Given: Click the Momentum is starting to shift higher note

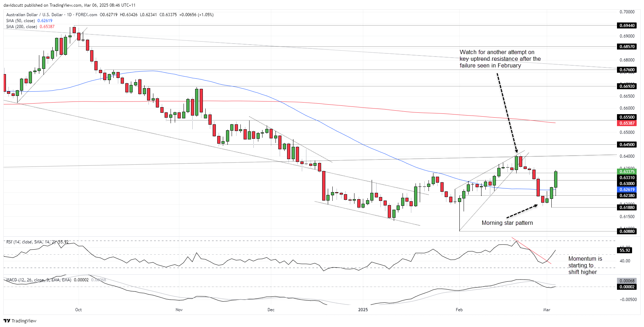Looking at the screenshot, I should 585,266.
